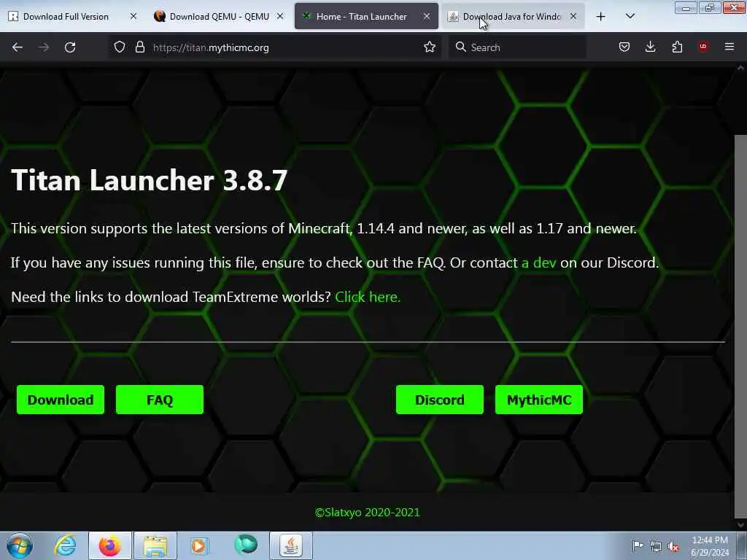The height and width of the screenshot is (560, 747).
Task: Go back to the previous page
Action: click(18, 47)
